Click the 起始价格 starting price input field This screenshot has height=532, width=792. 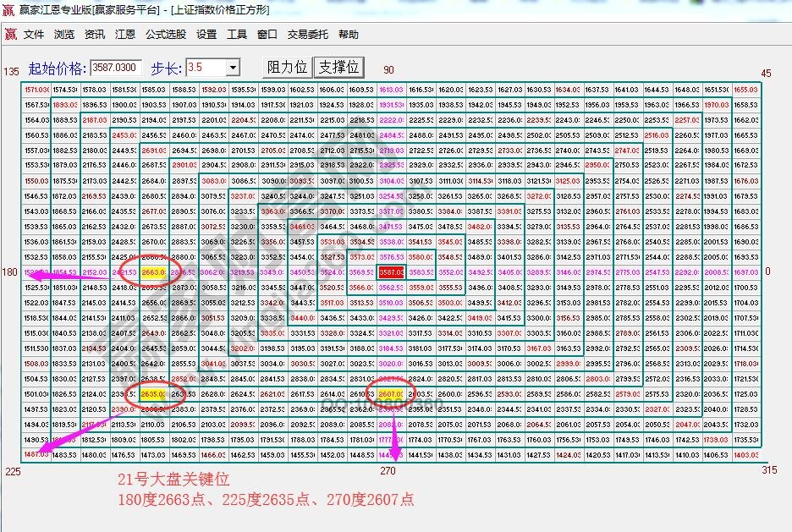(x=114, y=67)
